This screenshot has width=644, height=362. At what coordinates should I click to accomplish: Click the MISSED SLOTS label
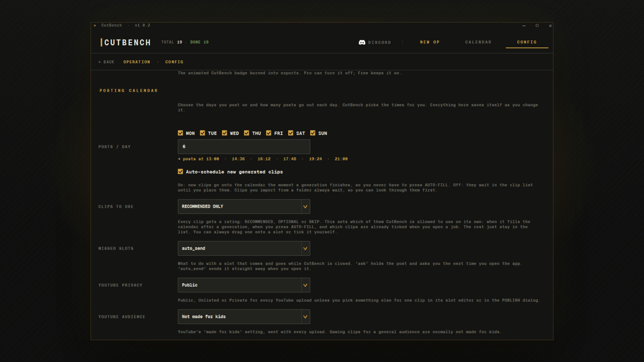pyautogui.click(x=116, y=248)
